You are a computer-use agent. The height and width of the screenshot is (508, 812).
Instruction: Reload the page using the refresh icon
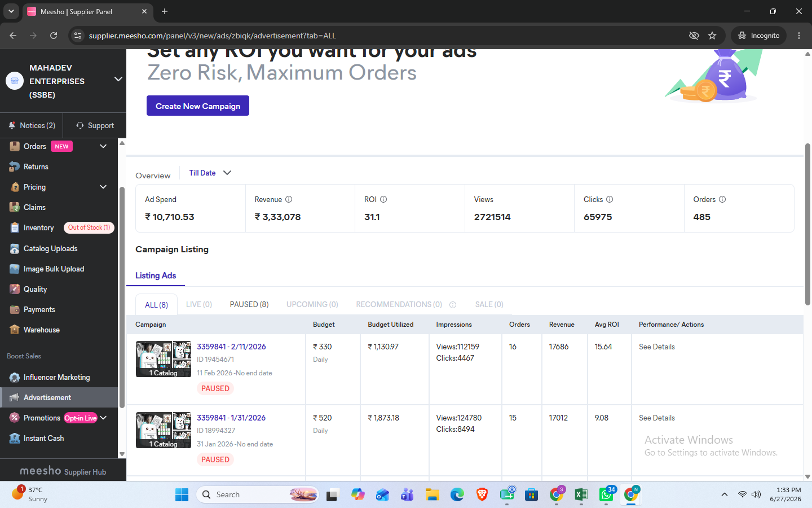pos(54,36)
